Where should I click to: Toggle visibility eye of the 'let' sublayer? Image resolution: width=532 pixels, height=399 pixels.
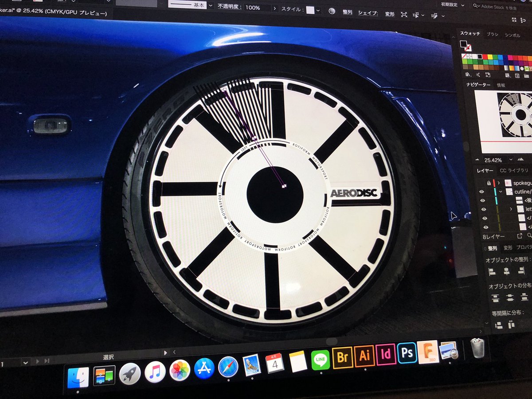point(484,209)
